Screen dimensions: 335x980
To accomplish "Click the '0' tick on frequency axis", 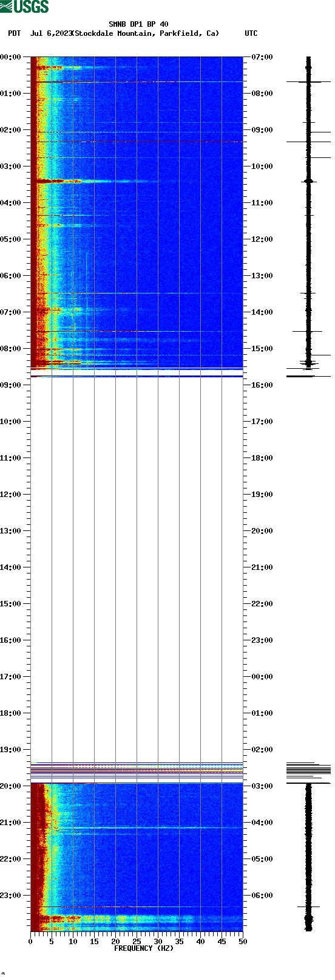I will pyautogui.click(x=30, y=942).
